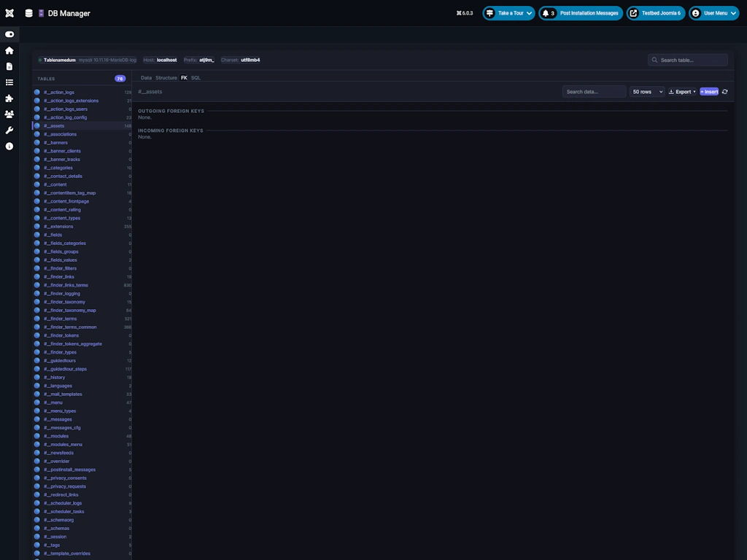
Task: Expand the User Menu dropdown
Action: (x=714, y=13)
